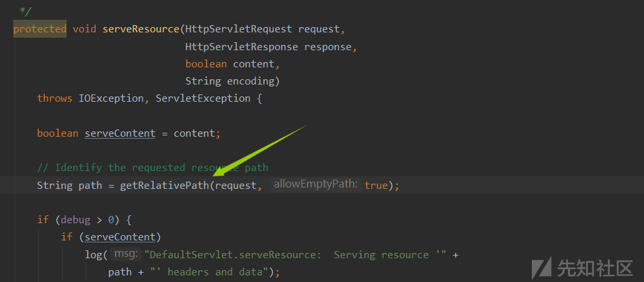Click the msg parameter hint
Image resolution: width=644 pixels, height=282 pixels.
[125, 254]
